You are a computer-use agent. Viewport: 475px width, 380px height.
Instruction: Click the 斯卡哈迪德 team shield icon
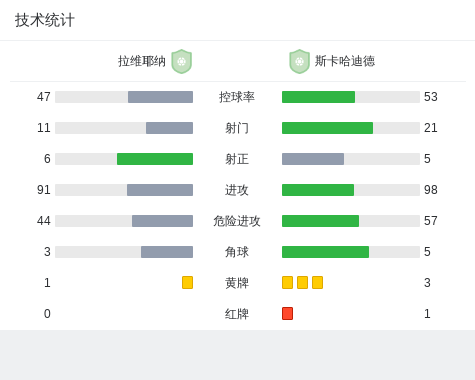pos(299,61)
